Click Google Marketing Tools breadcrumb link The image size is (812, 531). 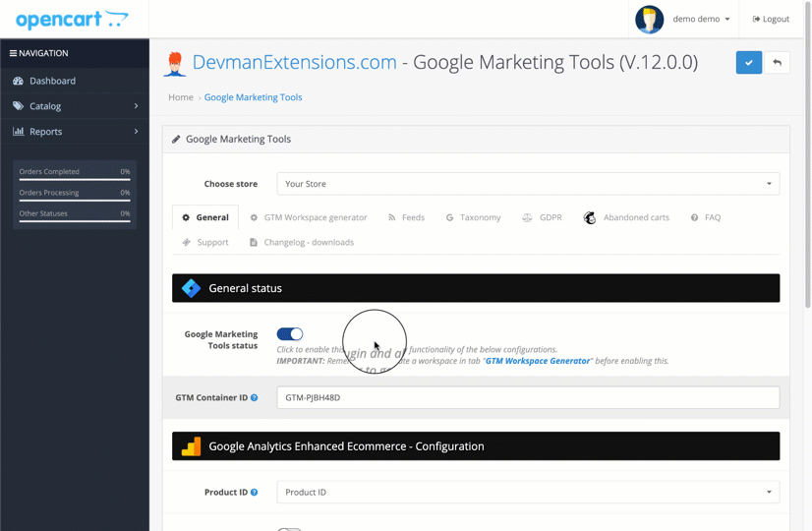(x=253, y=97)
